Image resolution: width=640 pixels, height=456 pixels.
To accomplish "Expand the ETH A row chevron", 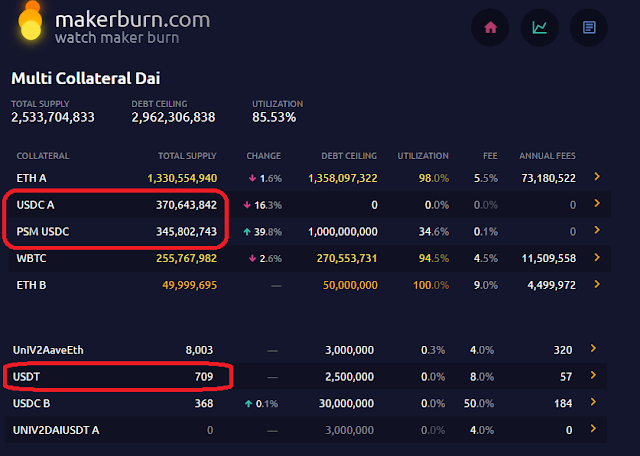I will (x=597, y=176).
